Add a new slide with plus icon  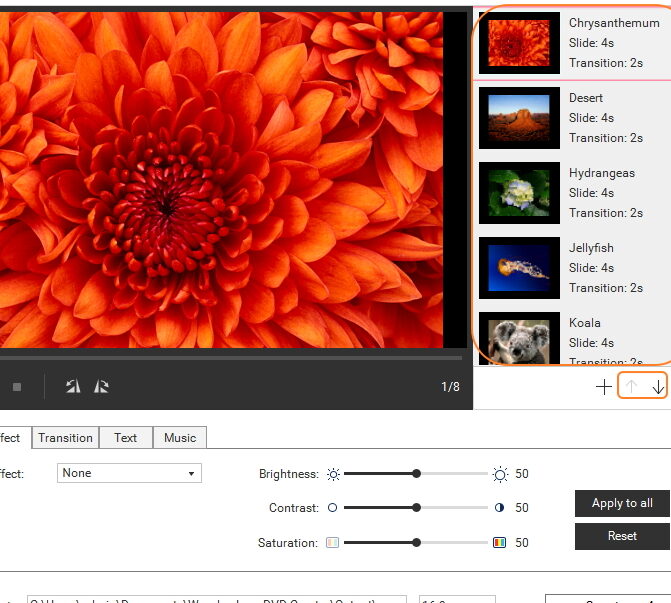[604, 386]
